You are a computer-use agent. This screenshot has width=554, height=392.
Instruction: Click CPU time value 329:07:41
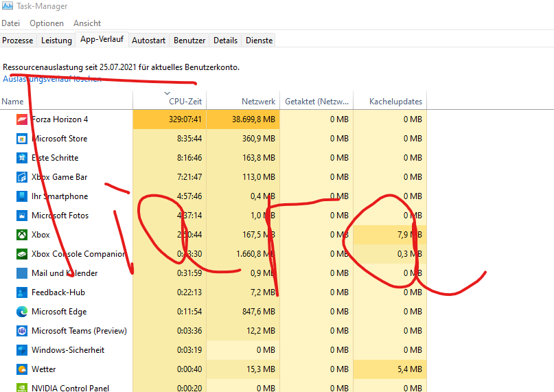185,119
